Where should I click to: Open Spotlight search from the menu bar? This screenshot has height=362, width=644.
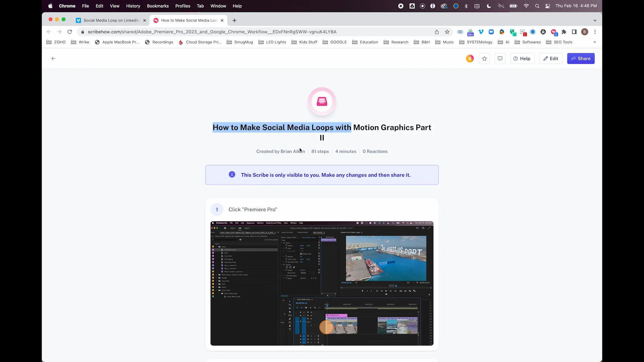(537, 6)
